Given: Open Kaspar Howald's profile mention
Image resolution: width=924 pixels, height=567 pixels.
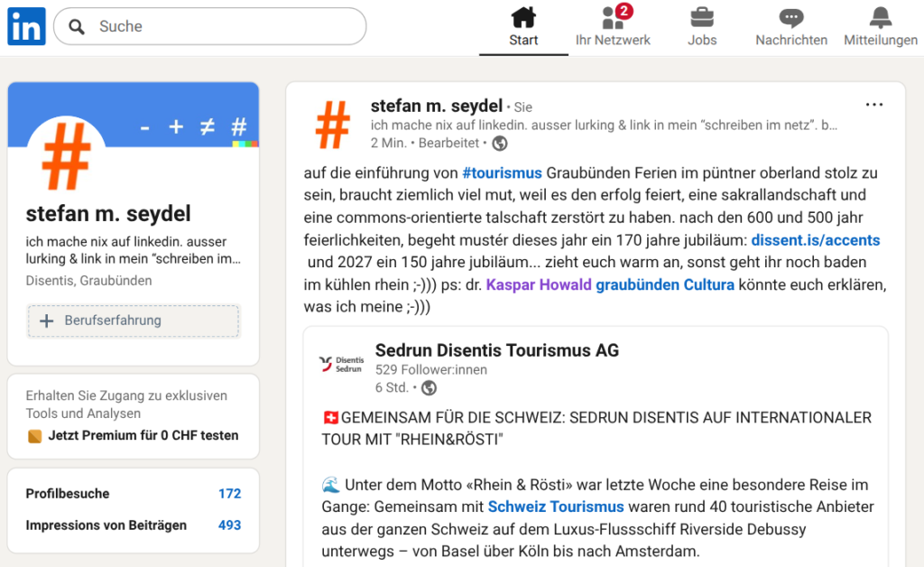Looking at the screenshot, I should coord(538,285).
